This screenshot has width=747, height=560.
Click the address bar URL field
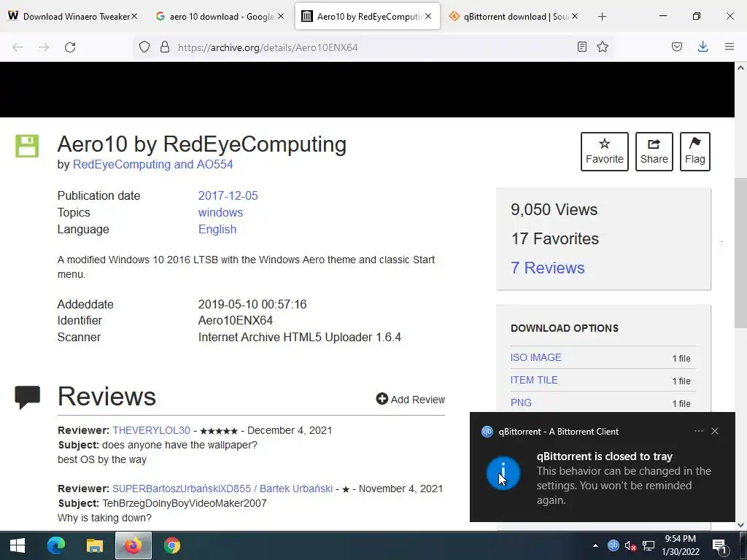click(x=371, y=47)
